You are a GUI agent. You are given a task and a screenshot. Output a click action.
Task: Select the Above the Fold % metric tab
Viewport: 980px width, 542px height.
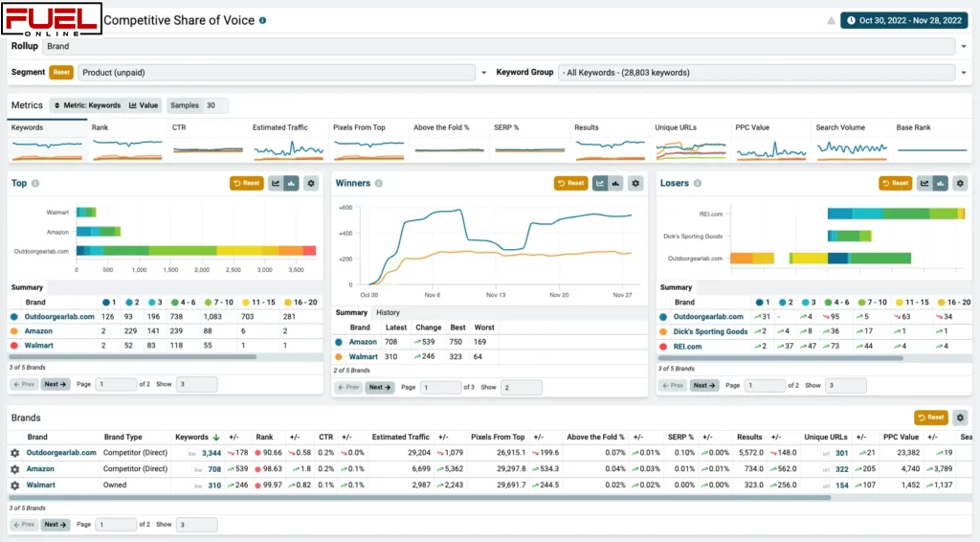(x=450, y=141)
